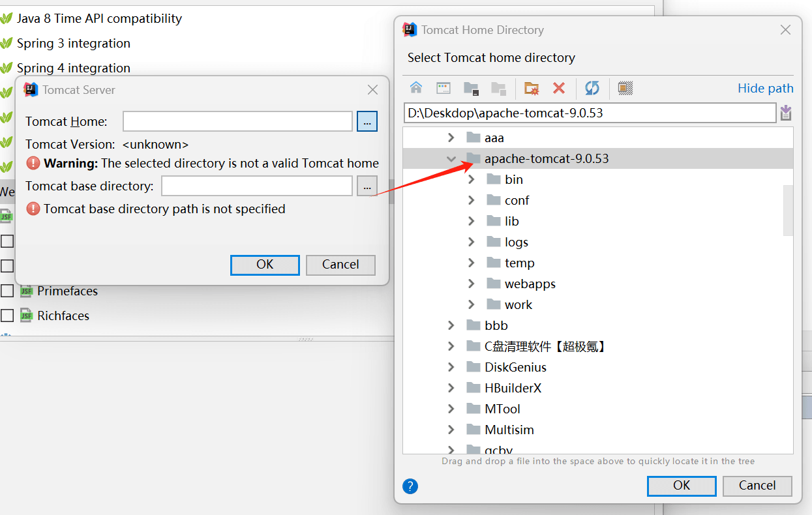812x515 pixels.
Task: Open help via the blue question mark
Action: tap(410, 486)
